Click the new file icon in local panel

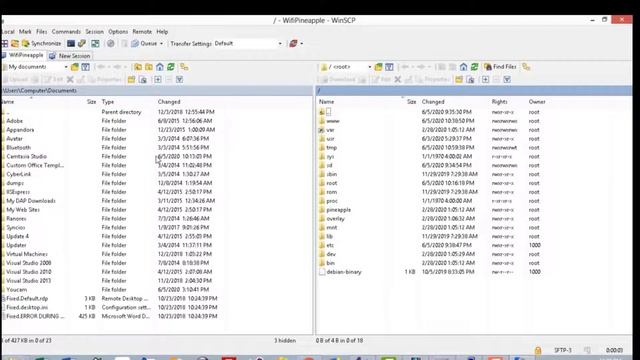pyautogui.click(x=143, y=80)
